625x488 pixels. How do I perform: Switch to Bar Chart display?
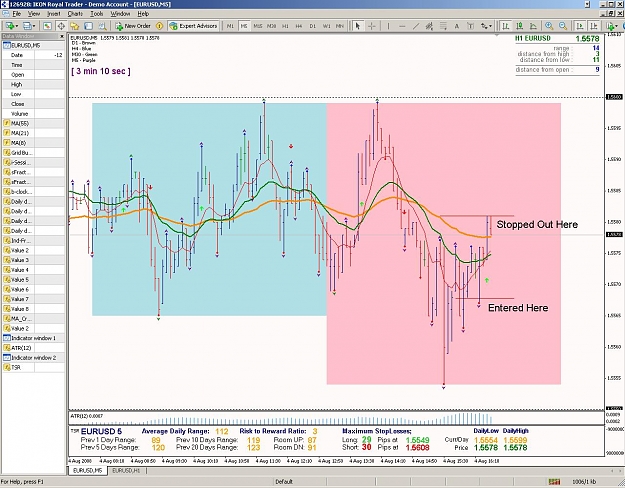pos(506,26)
